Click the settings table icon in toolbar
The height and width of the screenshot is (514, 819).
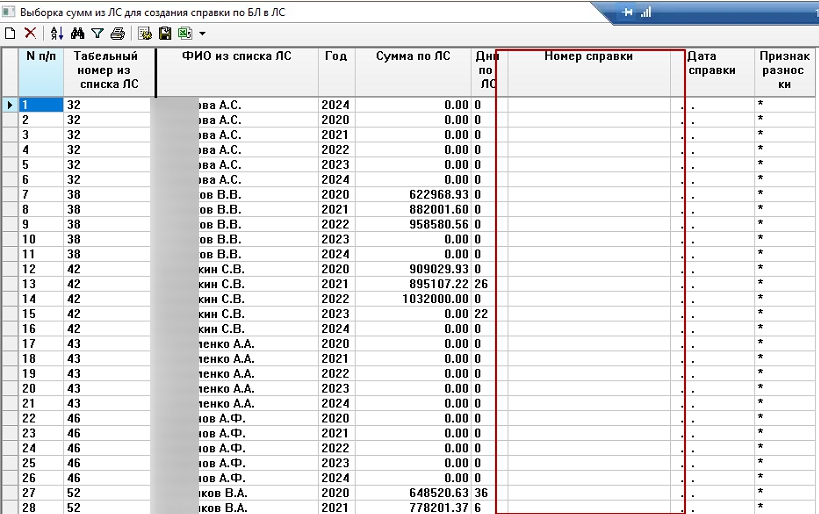click(145, 33)
